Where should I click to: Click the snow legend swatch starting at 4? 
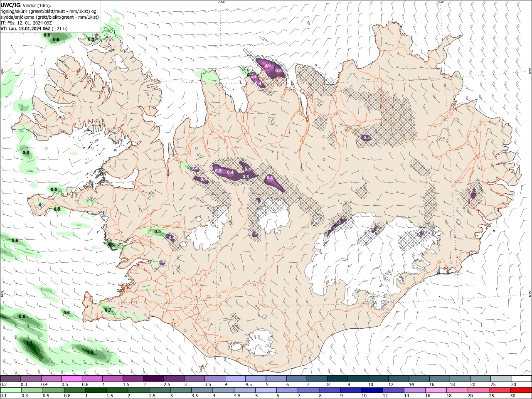pyautogui.click(x=235, y=379)
